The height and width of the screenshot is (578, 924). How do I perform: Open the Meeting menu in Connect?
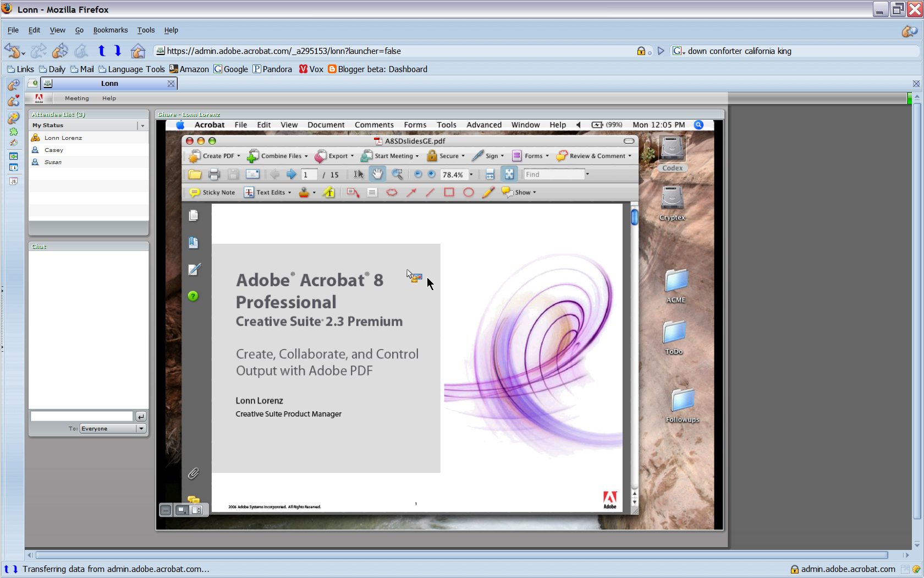coord(76,98)
